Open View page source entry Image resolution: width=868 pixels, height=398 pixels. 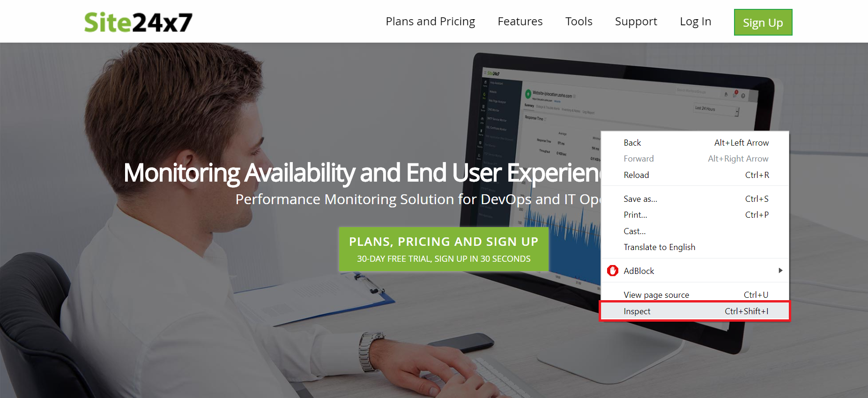click(x=695, y=295)
